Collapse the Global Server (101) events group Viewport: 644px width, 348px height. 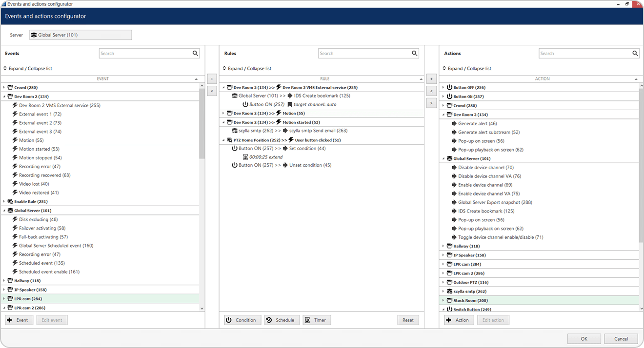pos(4,211)
